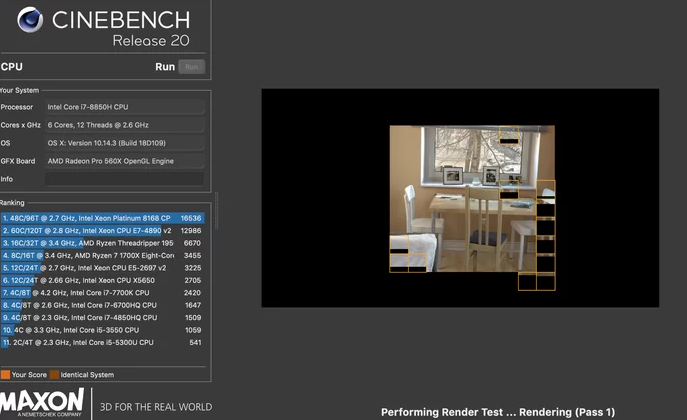Select ranking row 1 Intel Xeon Platinum 8168
The width and height of the screenshot is (687, 420).
click(x=103, y=218)
